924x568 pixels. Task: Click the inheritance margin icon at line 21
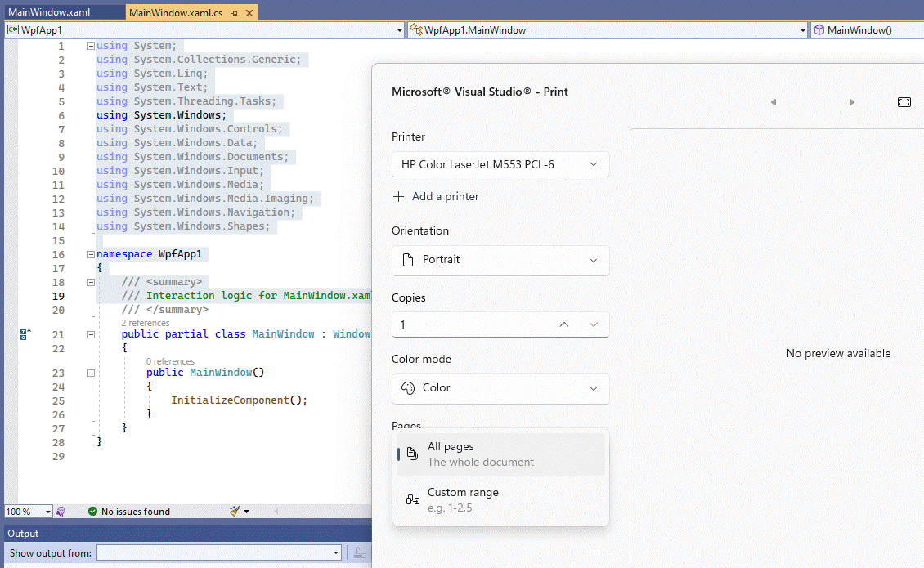[25, 335]
